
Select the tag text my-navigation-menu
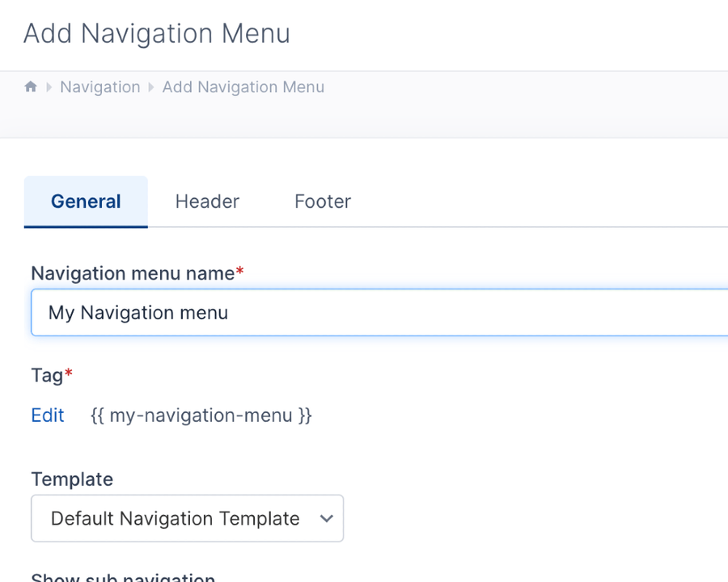(201, 415)
